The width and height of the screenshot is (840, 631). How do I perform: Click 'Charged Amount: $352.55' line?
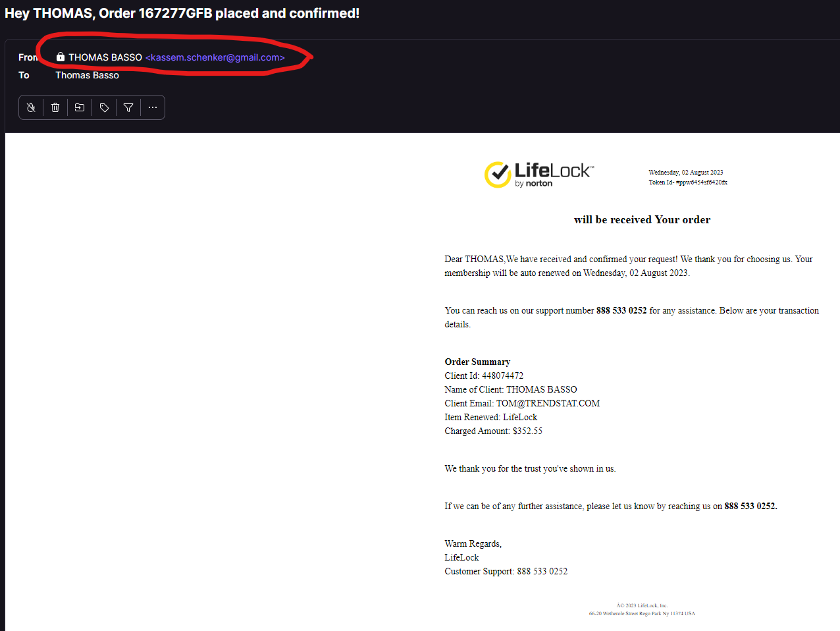point(494,431)
